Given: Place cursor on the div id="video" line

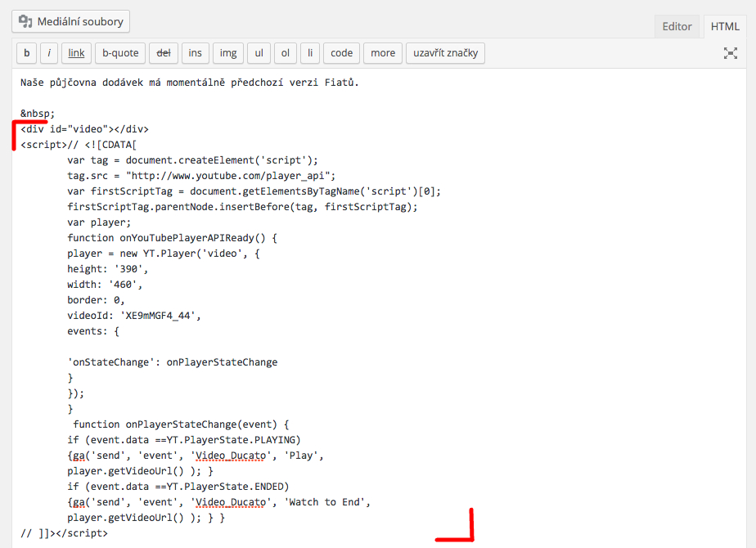Looking at the screenshot, I should coord(85,129).
